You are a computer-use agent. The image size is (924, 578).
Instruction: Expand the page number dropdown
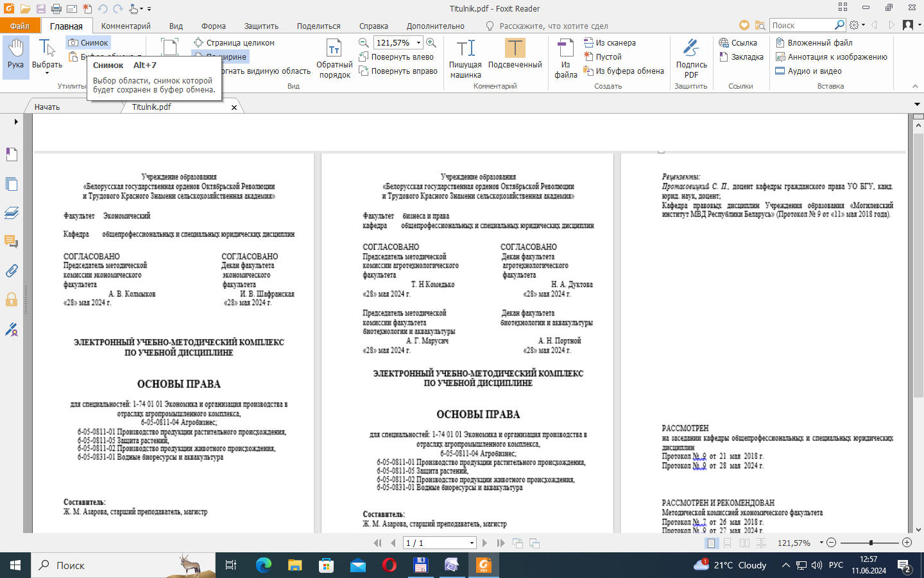(x=472, y=543)
